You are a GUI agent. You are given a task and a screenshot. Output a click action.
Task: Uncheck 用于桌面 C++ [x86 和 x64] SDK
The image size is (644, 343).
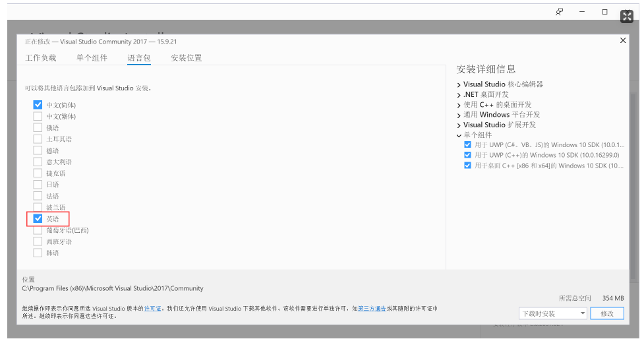pyautogui.click(x=467, y=166)
